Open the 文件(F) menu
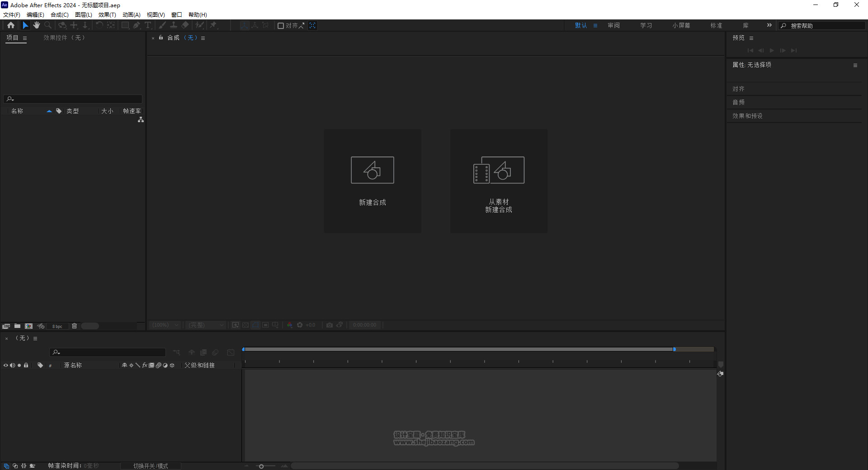Viewport: 868px width, 470px height. [x=12, y=14]
